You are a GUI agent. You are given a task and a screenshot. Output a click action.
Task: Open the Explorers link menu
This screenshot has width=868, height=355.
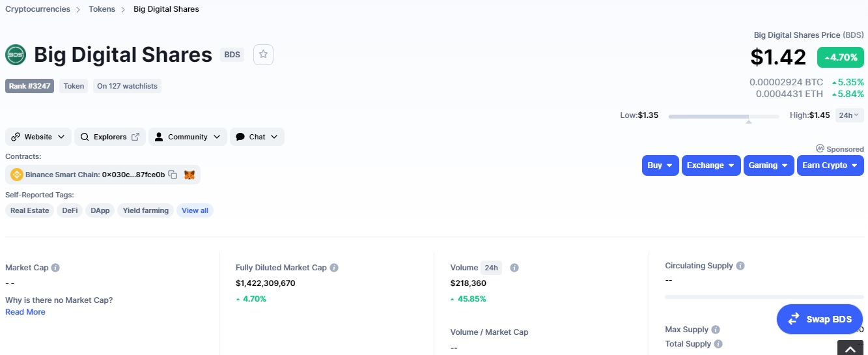[x=110, y=137]
